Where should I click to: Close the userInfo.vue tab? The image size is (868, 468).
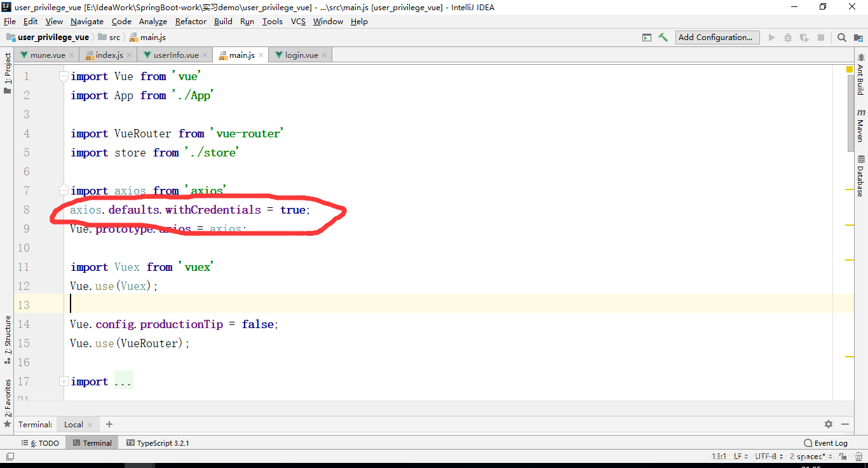coord(205,55)
